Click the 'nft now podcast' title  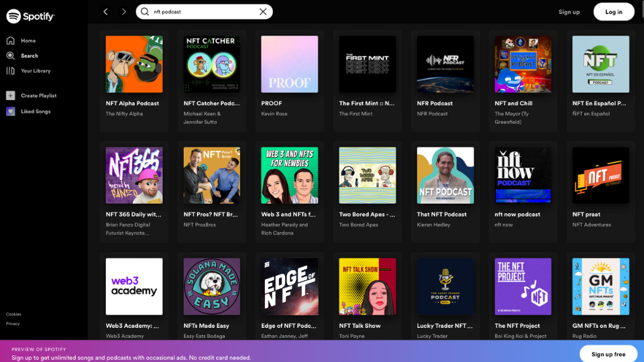click(517, 215)
